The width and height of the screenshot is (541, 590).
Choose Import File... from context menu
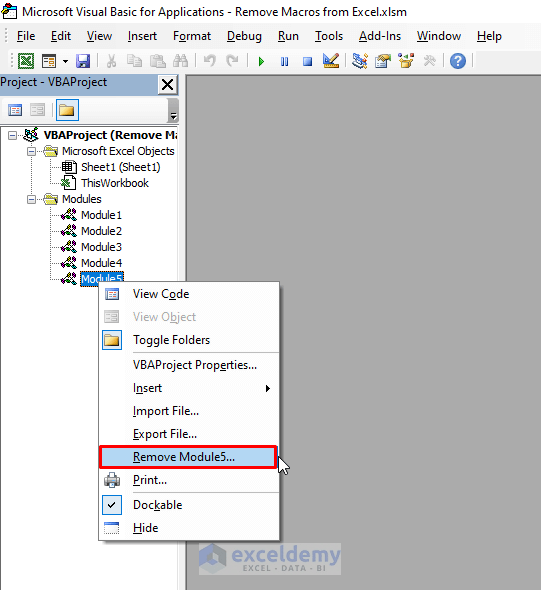click(189, 411)
